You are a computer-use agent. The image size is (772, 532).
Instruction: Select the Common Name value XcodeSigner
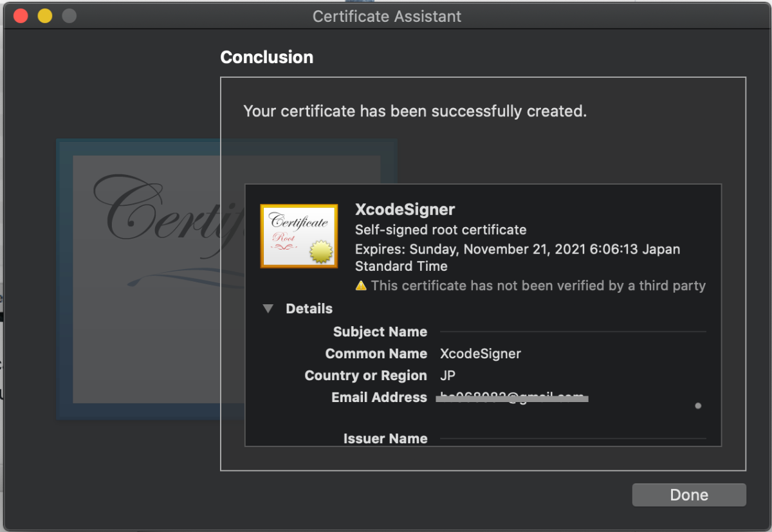(x=481, y=354)
